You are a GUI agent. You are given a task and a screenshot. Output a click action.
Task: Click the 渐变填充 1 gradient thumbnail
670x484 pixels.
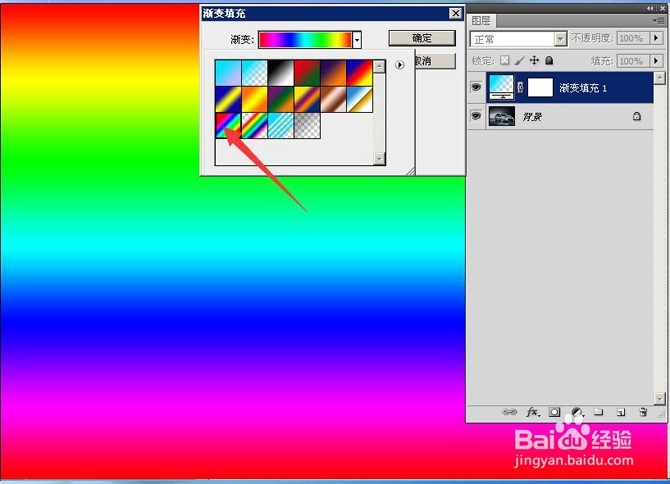click(501, 87)
